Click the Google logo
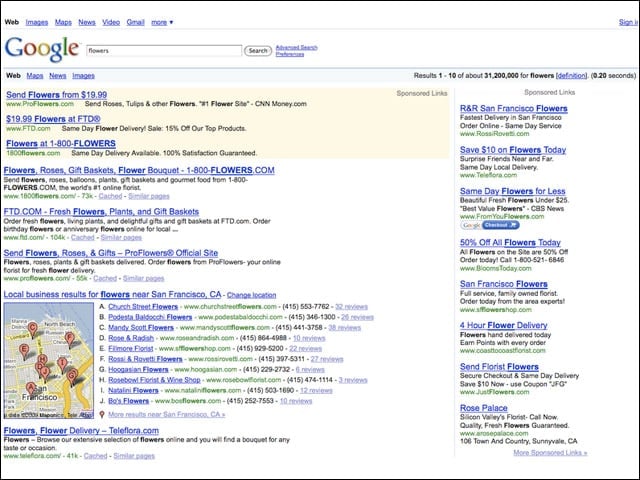 [42, 49]
